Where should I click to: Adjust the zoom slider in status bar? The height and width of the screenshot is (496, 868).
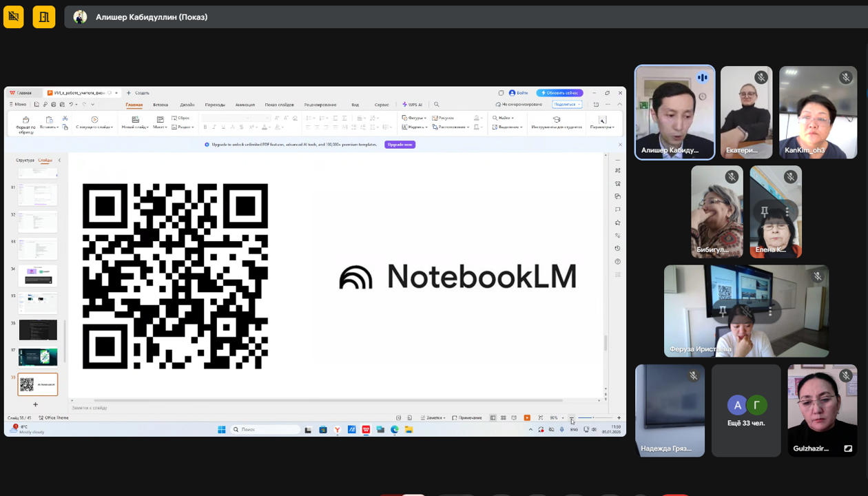click(x=594, y=418)
